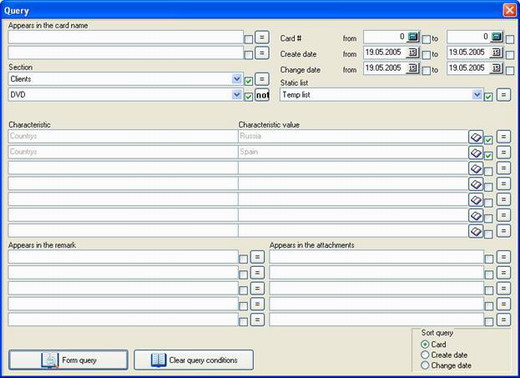Enable Card # to checkbox
Image resolution: width=520 pixels, height=378 pixels.
[x=510, y=39]
